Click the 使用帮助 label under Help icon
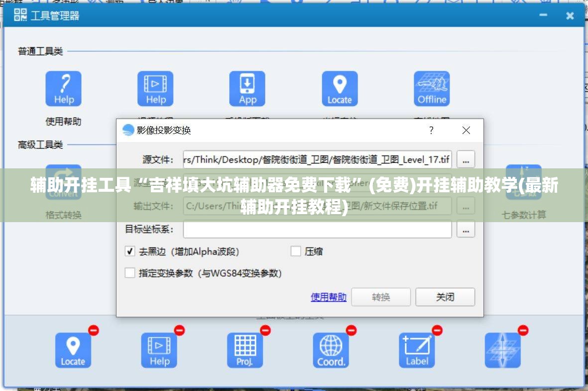 pos(63,122)
